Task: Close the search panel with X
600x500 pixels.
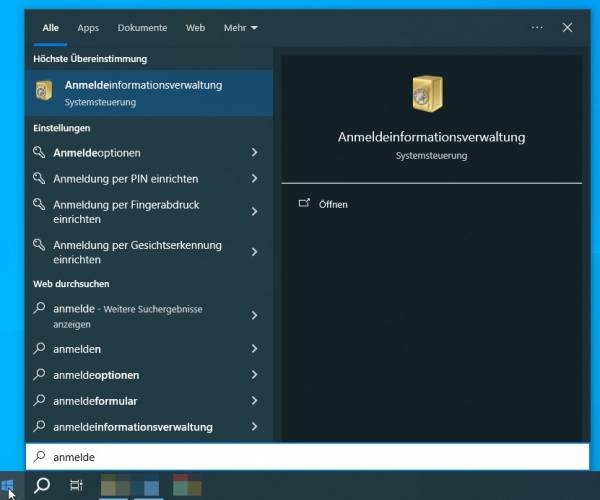Action: pyautogui.click(x=567, y=28)
